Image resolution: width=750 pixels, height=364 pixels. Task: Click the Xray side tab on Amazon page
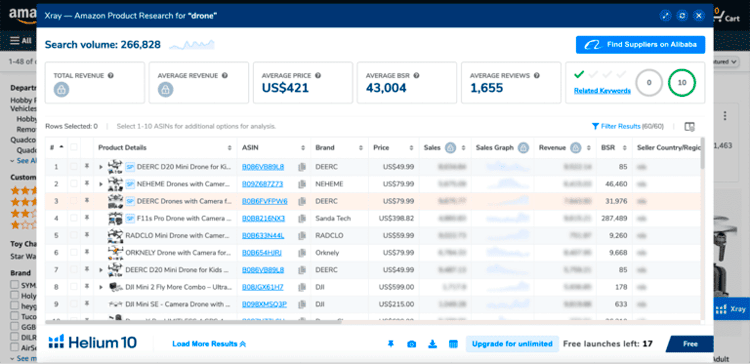(731, 309)
